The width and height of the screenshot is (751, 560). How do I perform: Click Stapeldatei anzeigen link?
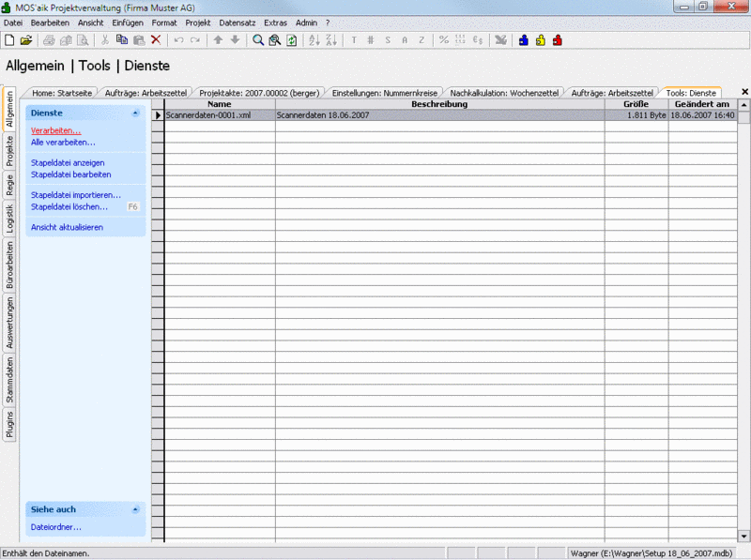coord(68,162)
